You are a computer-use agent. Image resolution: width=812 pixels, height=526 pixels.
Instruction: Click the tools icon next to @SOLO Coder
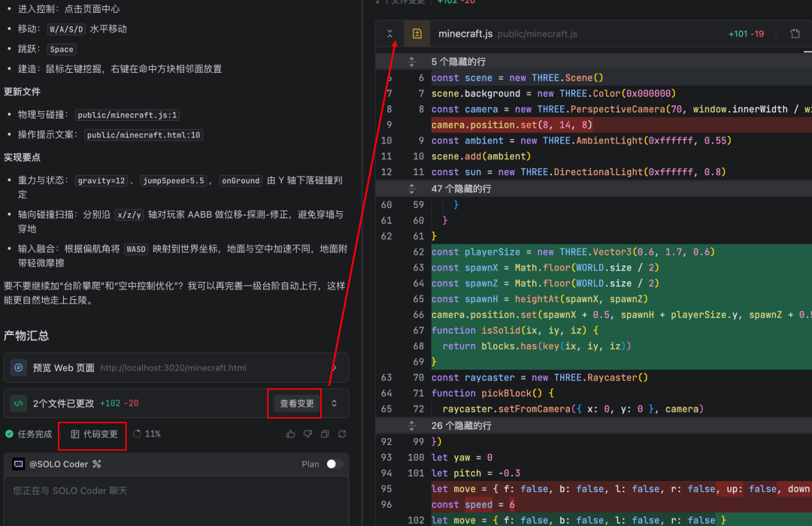97,464
